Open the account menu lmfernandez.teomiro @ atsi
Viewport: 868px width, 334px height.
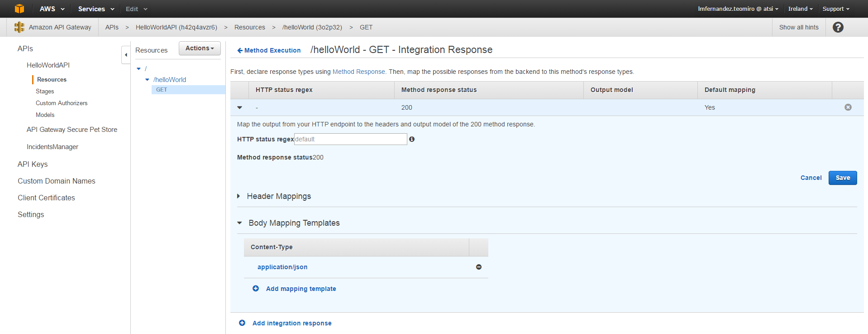coord(738,9)
